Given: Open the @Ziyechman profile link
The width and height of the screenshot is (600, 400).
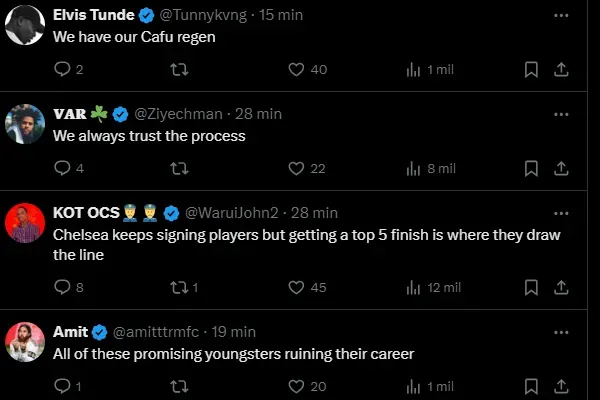Looking at the screenshot, I should pos(178,113).
